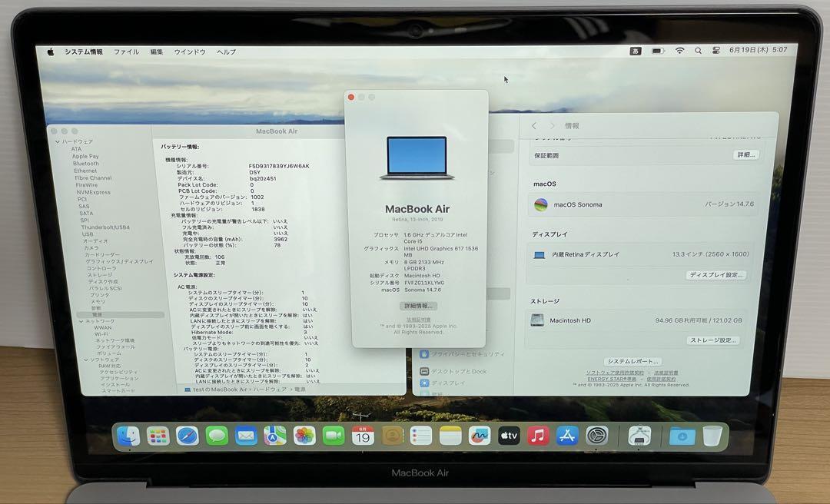Launch Freeform from the Dock
Viewport: 830px width, 504px height.
coord(480,436)
